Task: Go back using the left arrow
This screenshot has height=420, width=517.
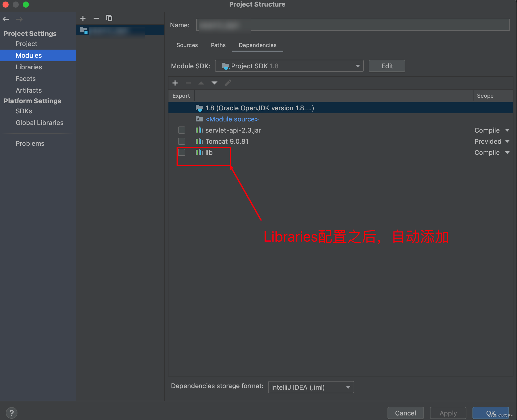Action: pos(6,19)
